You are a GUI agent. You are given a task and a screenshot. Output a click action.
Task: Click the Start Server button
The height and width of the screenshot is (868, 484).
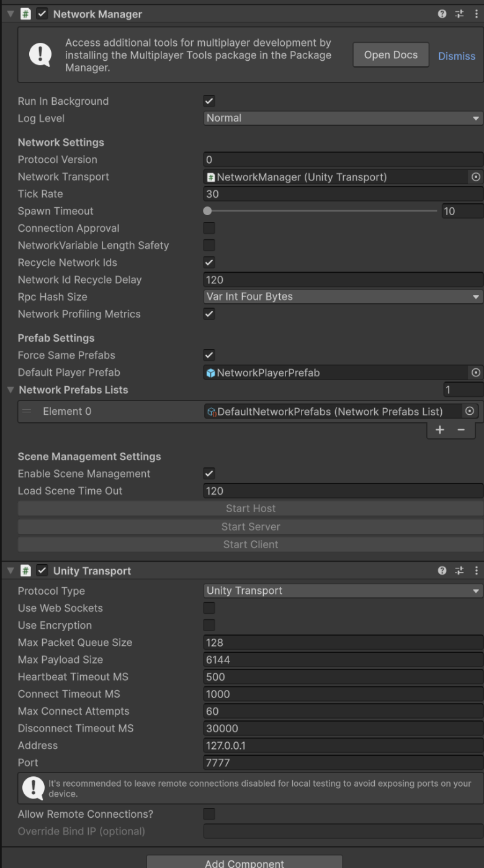click(x=251, y=526)
